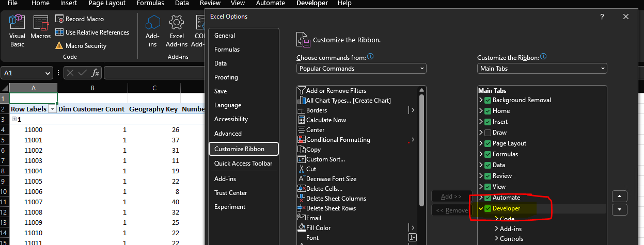Toggle Use Relative References
644x245 pixels.
click(x=92, y=32)
